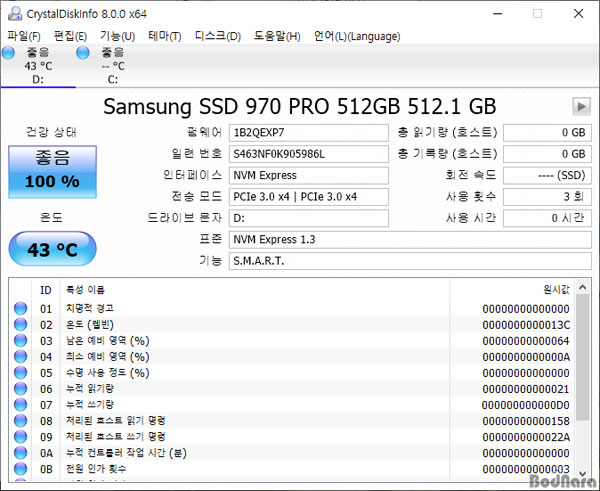
Task: Click the features field S.M.A.R.T.
Action: (410, 261)
